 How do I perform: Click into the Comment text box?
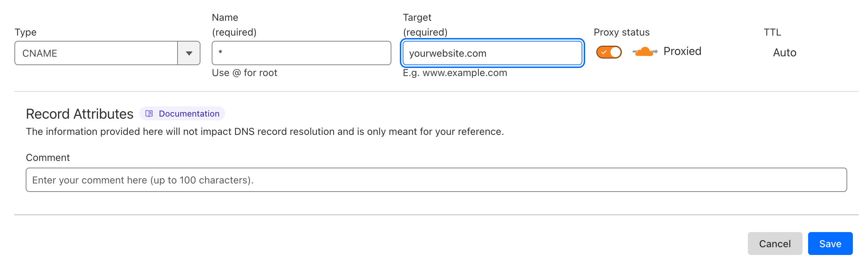pyautogui.click(x=436, y=180)
